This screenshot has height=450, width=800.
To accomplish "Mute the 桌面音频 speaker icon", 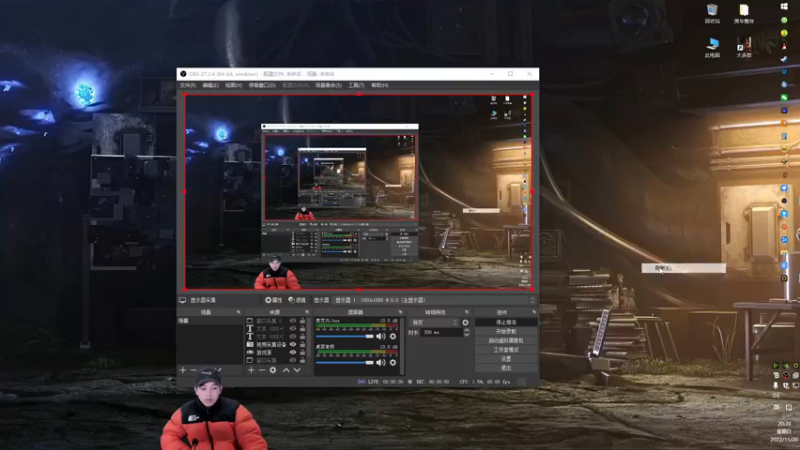I will coord(381,362).
